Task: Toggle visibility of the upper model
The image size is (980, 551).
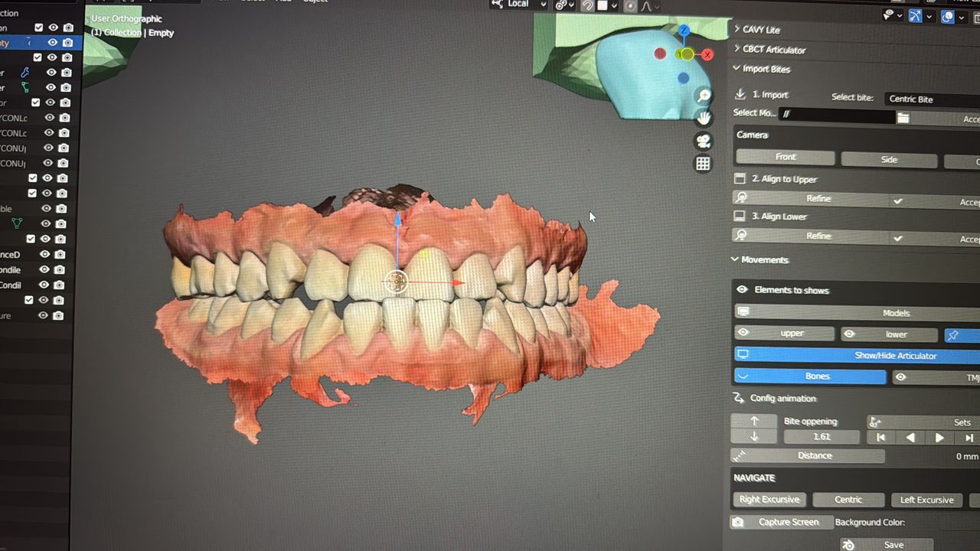Action: click(784, 334)
